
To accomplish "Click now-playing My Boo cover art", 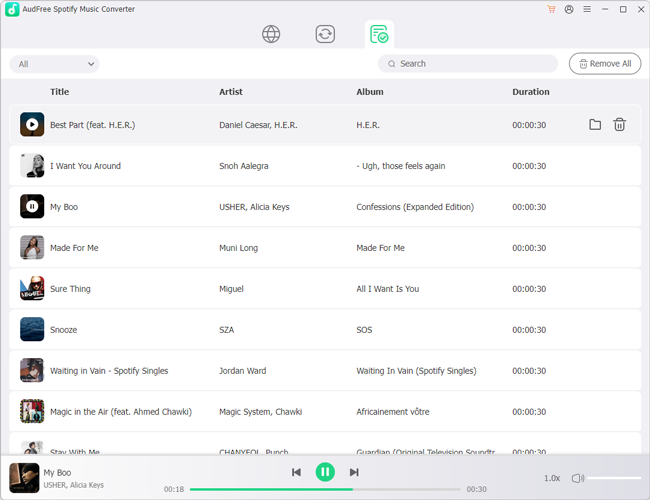I will coord(24,478).
